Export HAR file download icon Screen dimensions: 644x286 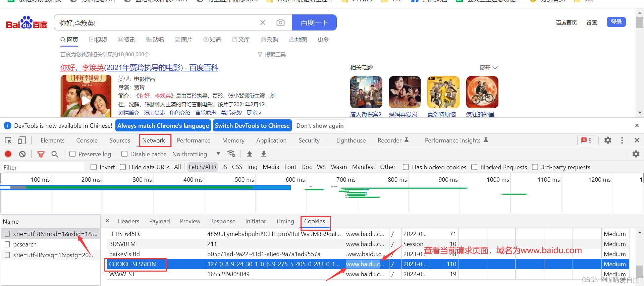coord(264,154)
